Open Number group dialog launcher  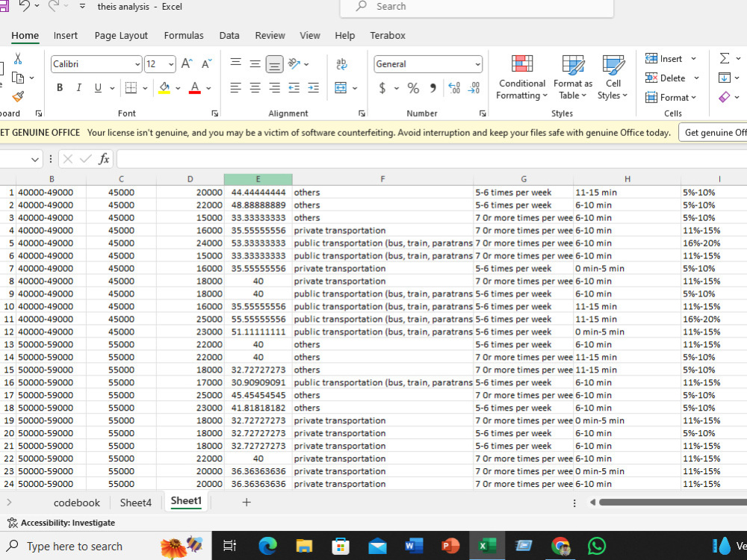pyautogui.click(x=483, y=113)
